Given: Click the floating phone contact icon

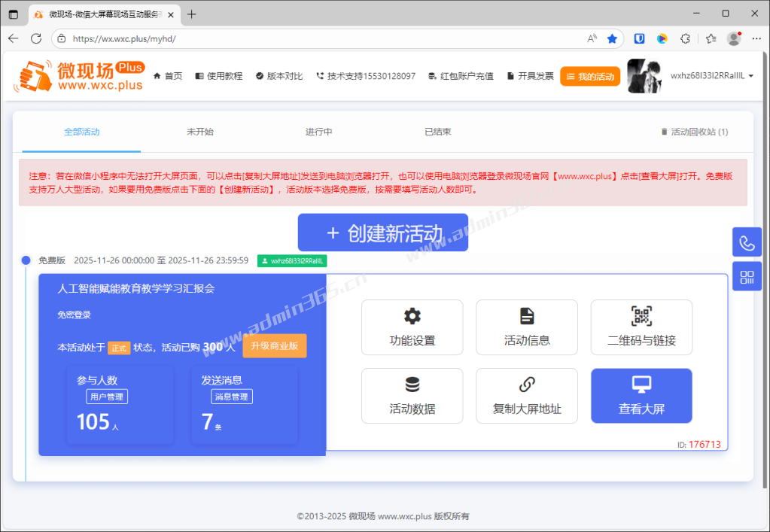Looking at the screenshot, I should (747, 242).
